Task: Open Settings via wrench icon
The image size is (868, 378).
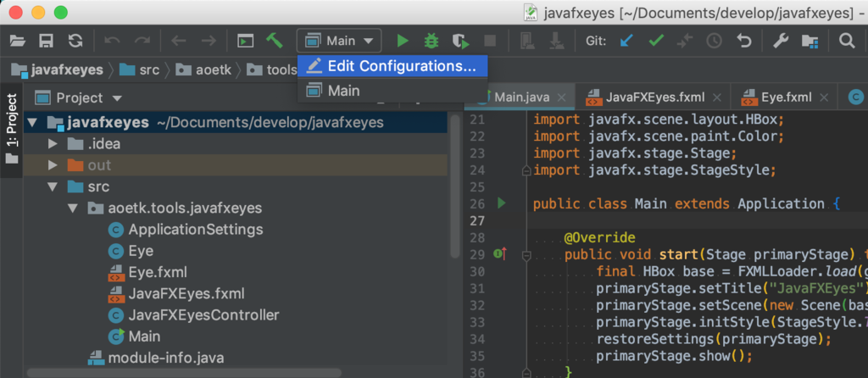Action: (x=781, y=41)
